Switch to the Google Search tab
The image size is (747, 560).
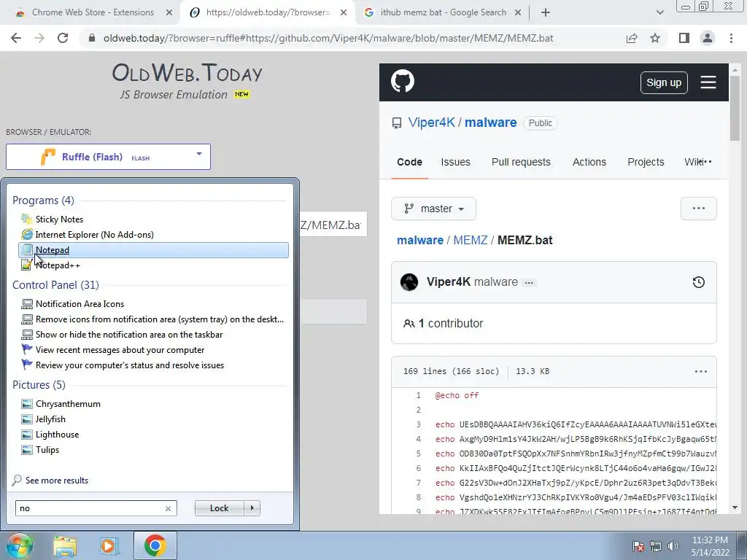[443, 12]
